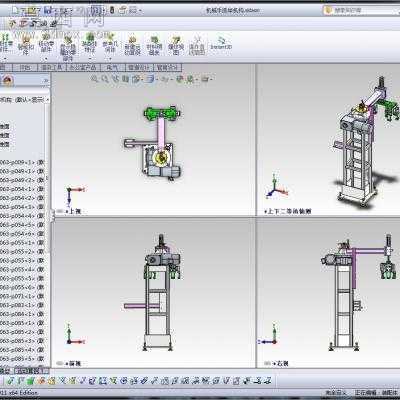Select the Move Component (移动零部件) tool
The height and width of the screenshot is (400, 400).
pos(46,43)
